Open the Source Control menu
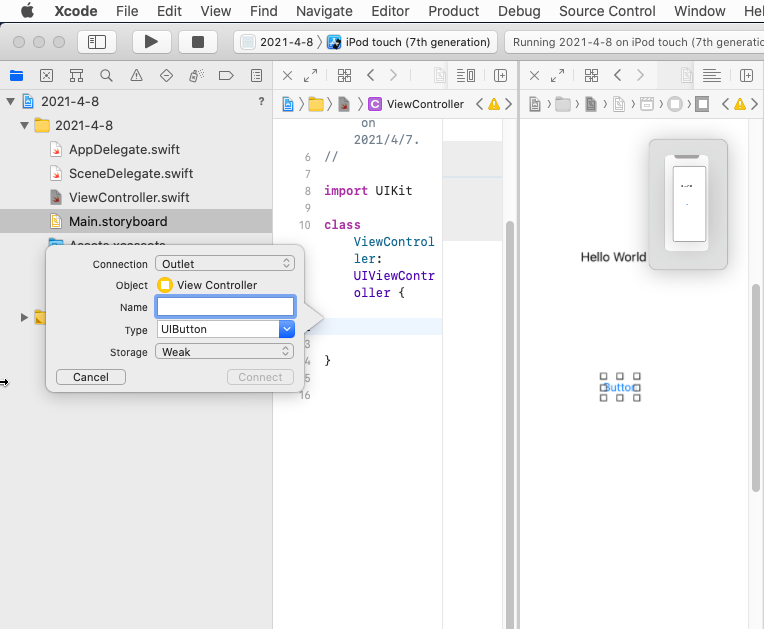 pyautogui.click(x=607, y=11)
